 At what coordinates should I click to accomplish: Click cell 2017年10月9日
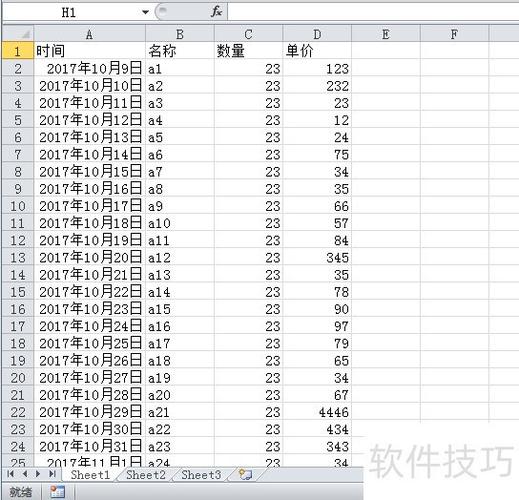[x=89, y=68]
